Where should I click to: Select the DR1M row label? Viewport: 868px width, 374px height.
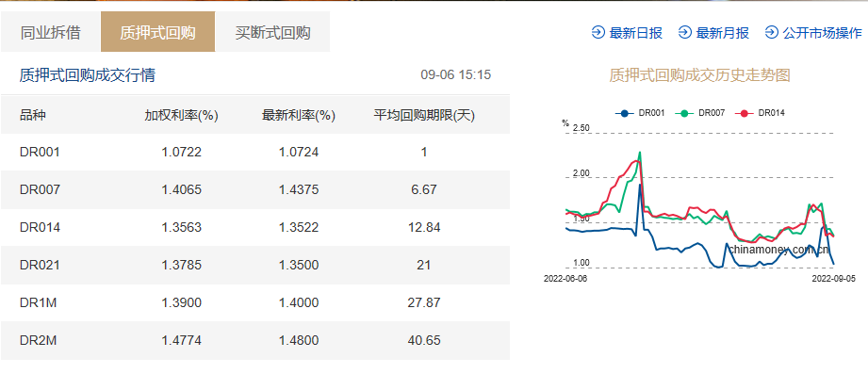pyautogui.click(x=39, y=302)
